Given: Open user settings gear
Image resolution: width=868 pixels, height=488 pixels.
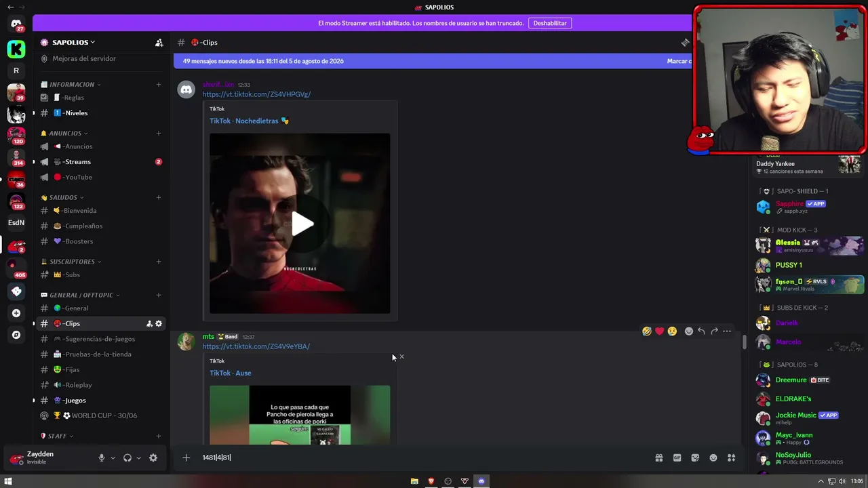Looking at the screenshot, I should [x=153, y=458].
